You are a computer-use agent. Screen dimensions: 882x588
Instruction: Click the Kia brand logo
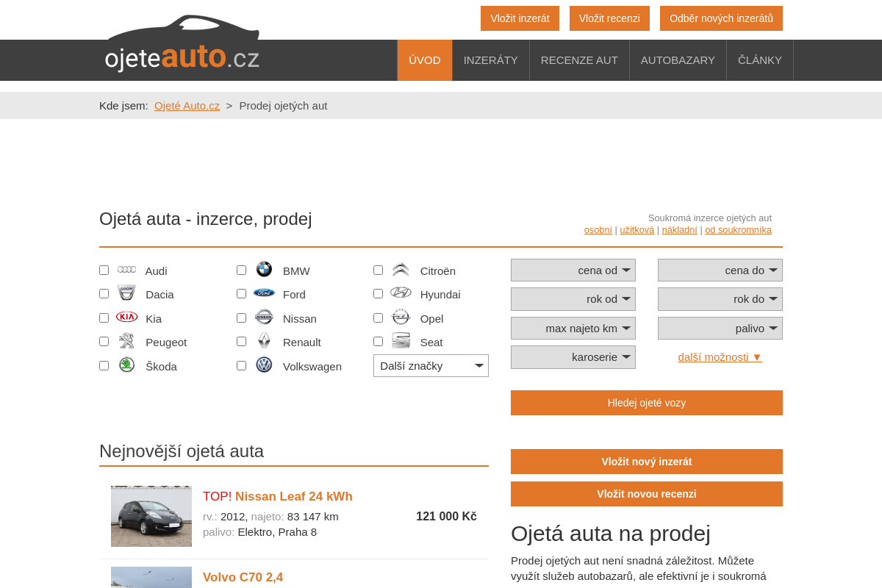126,317
